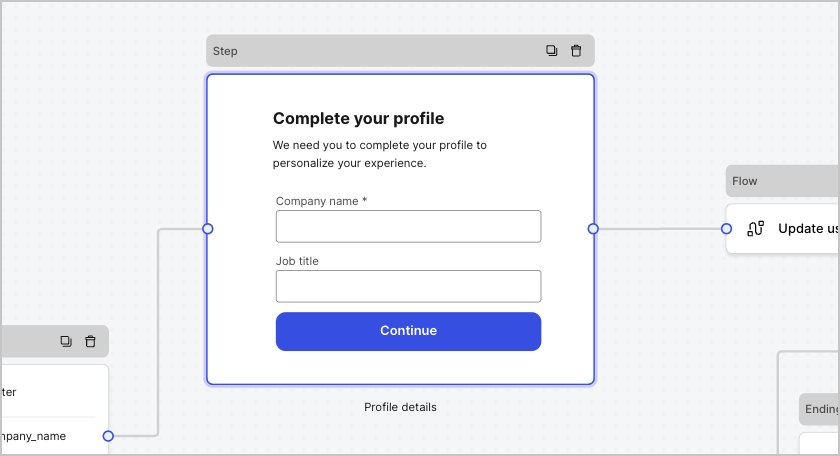This screenshot has height=456, width=840.
Task: Click the Update user flow icon
Action: (x=756, y=229)
